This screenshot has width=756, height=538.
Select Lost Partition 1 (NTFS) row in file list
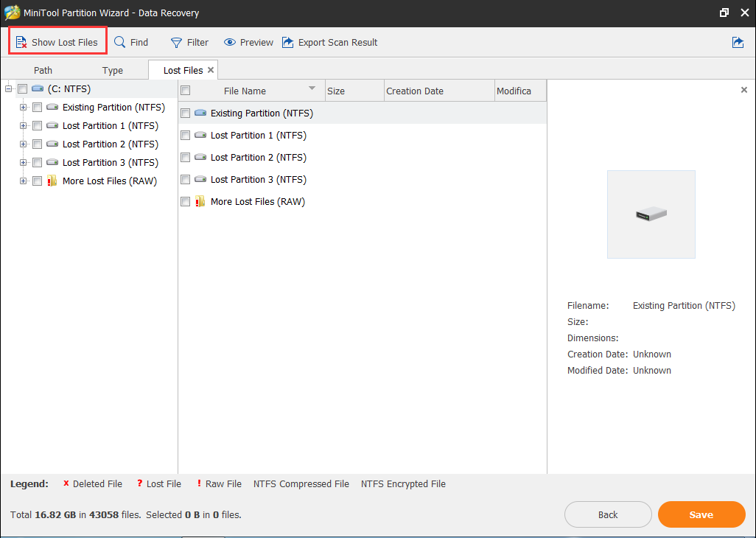363,136
